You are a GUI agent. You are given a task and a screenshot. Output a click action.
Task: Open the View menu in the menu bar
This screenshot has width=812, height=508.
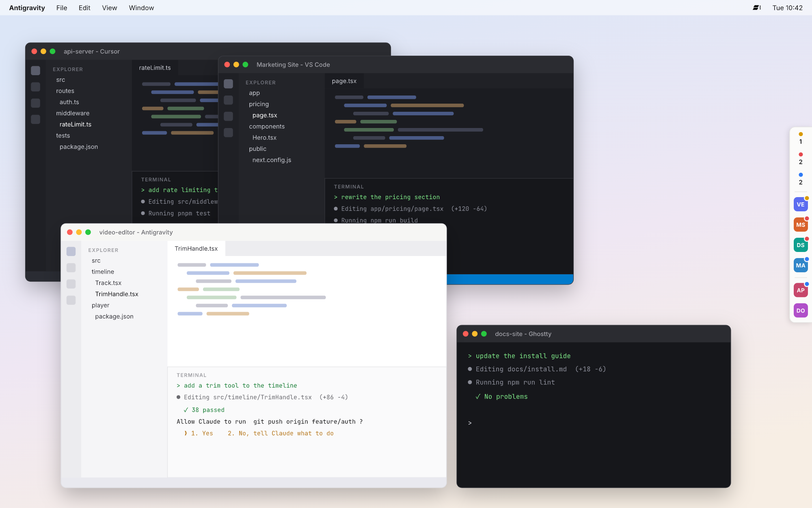point(109,8)
